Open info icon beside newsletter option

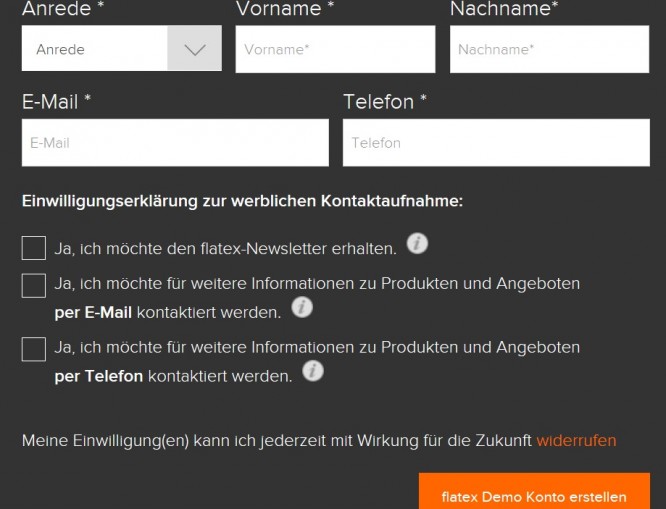click(417, 243)
